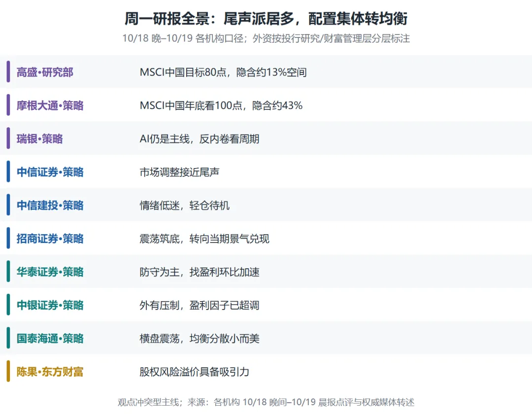Select the 华泰证券•策略 label
Image resolution: width=532 pixels, height=416 pixels.
(x=50, y=272)
